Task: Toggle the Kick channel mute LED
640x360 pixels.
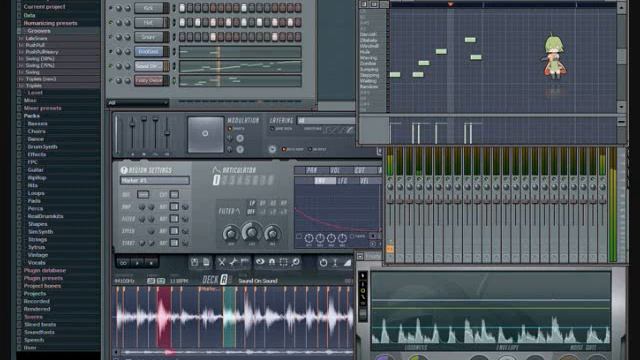Action: [111, 8]
